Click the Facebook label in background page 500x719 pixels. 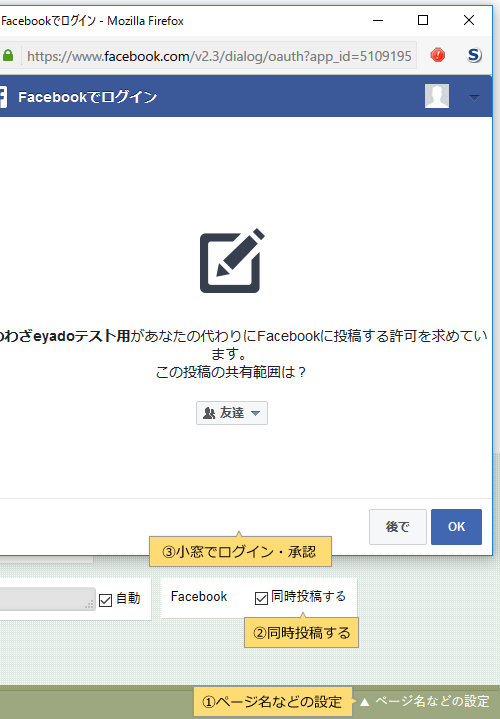pos(199,597)
